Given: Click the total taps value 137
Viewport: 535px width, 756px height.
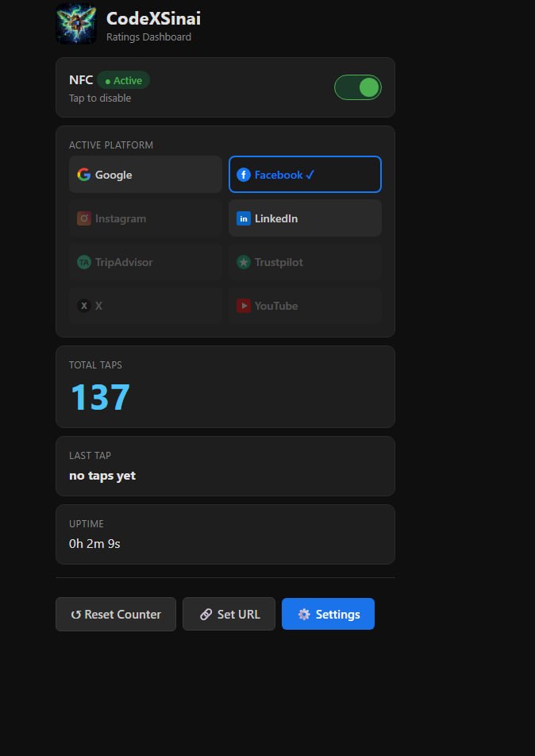Looking at the screenshot, I should coord(100,397).
